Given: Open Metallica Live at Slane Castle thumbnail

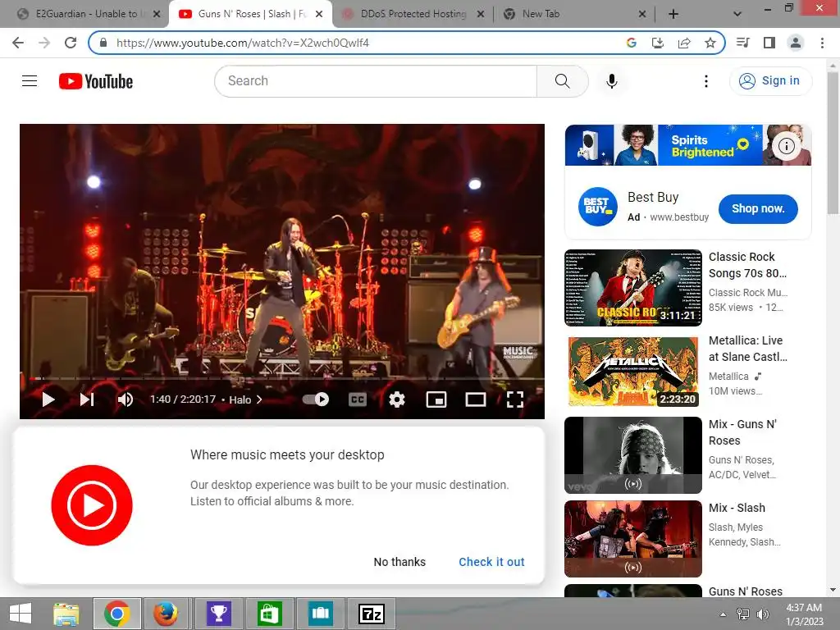Looking at the screenshot, I should click(633, 372).
